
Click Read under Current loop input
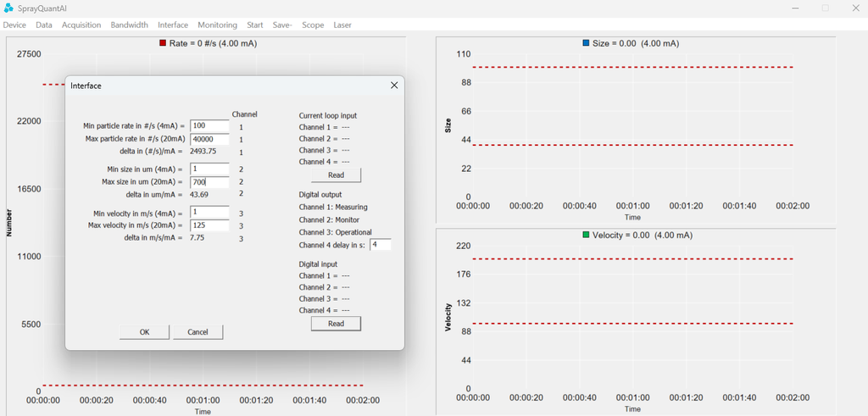(x=336, y=175)
